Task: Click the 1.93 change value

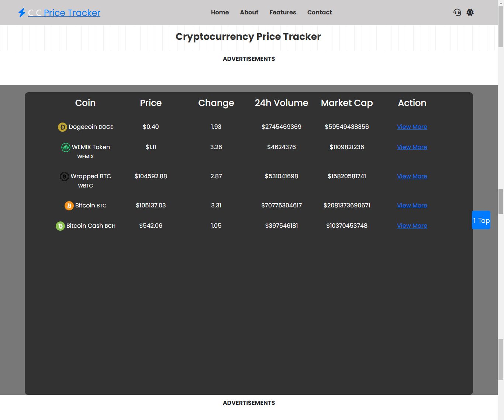Action: coord(216,127)
